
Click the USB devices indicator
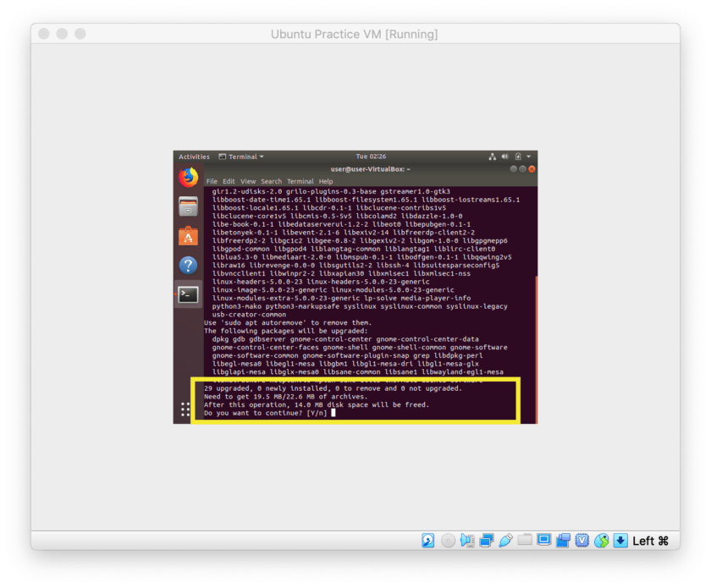tap(505, 541)
